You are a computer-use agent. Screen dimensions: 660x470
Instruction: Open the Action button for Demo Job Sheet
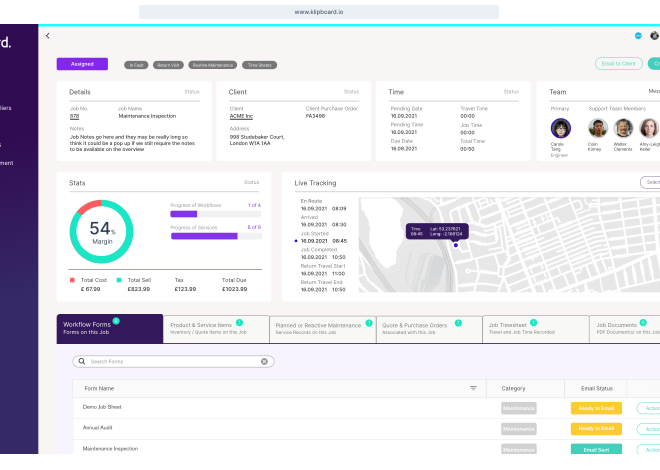tap(649, 408)
